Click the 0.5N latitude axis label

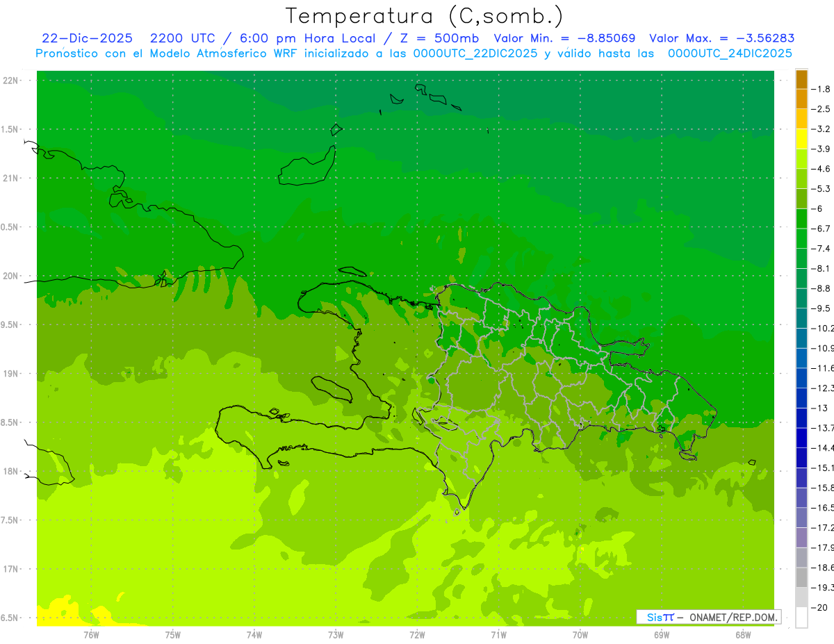pyautogui.click(x=10, y=227)
